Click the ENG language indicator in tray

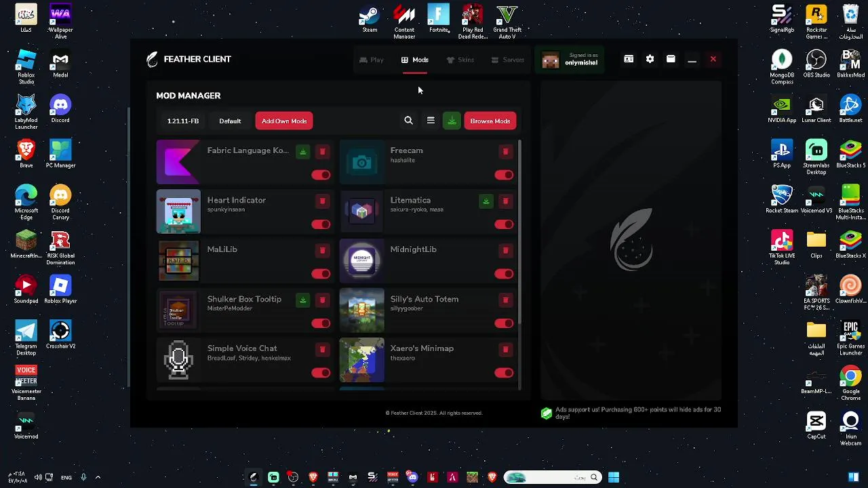66,477
